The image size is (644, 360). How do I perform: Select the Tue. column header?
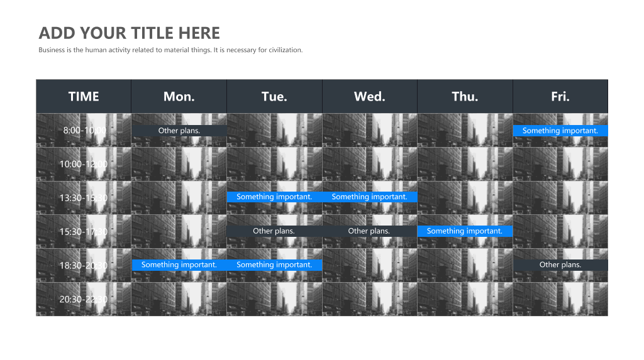click(x=274, y=97)
